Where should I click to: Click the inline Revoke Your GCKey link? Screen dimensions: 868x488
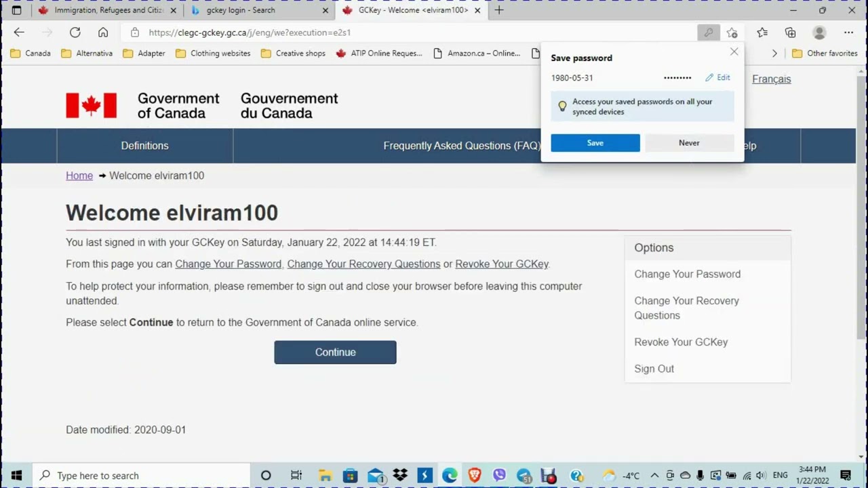pyautogui.click(x=502, y=264)
